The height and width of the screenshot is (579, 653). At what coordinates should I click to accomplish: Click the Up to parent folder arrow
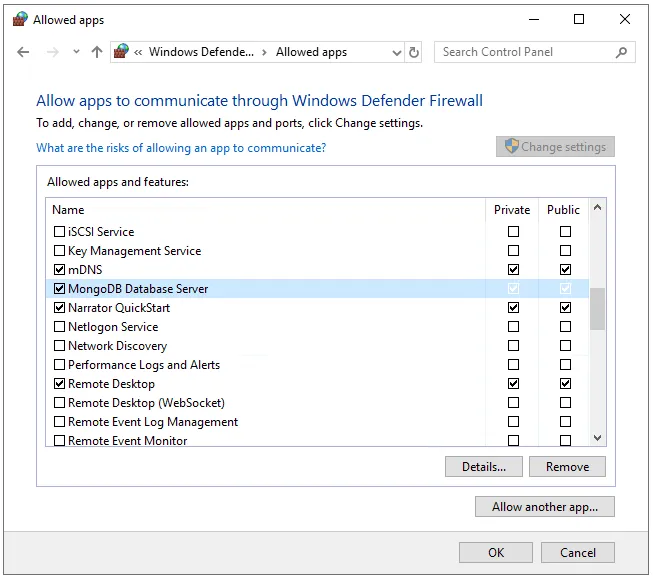(x=97, y=52)
